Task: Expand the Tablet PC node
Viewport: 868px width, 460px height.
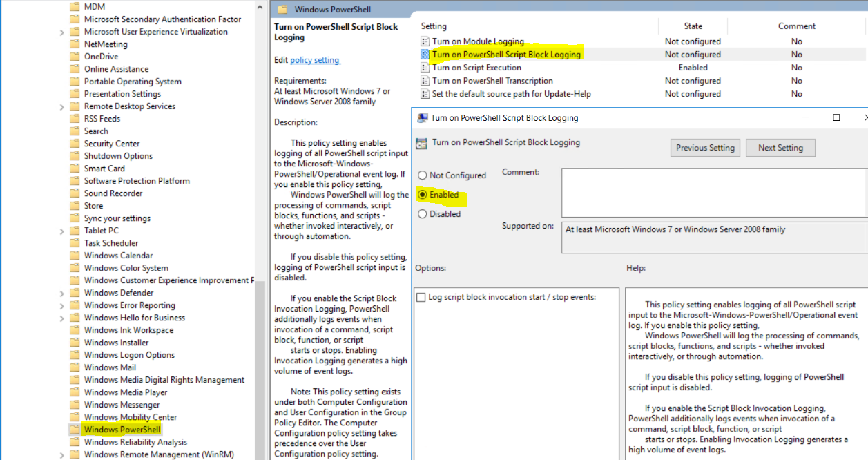Action: click(62, 231)
